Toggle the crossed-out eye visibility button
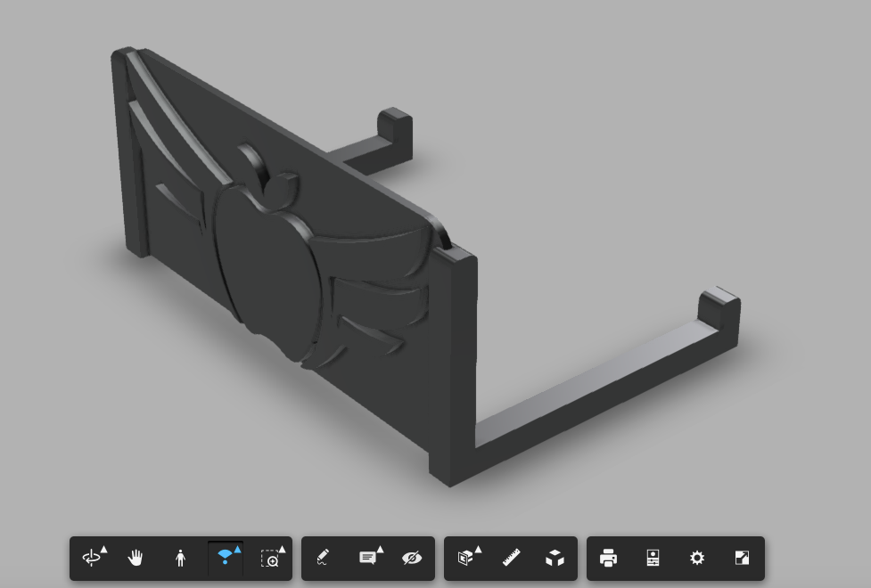The width and height of the screenshot is (871, 588). click(412, 558)
